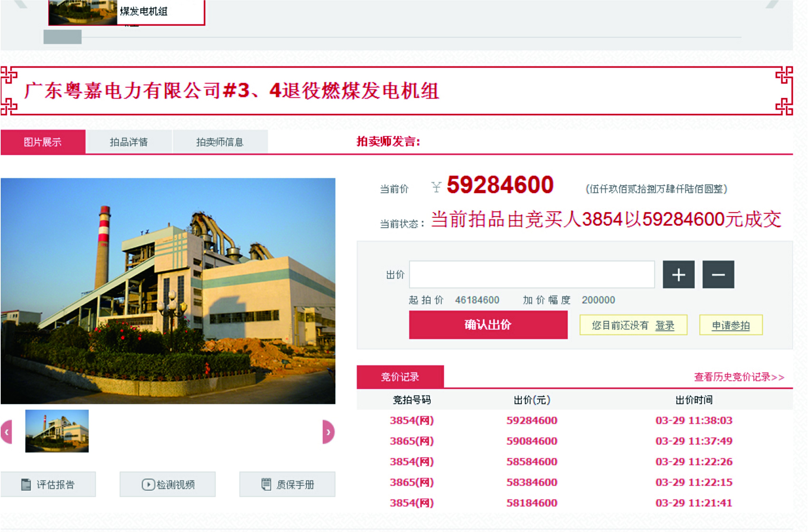
Task: Click the gray horizontal scrollbar handle
Action: click(x=63, y=37)
